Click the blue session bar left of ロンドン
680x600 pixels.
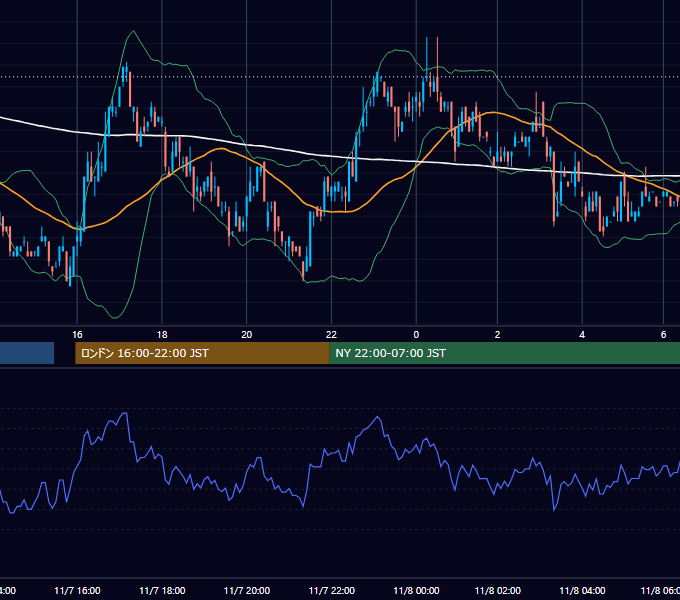tap(27, 353)
